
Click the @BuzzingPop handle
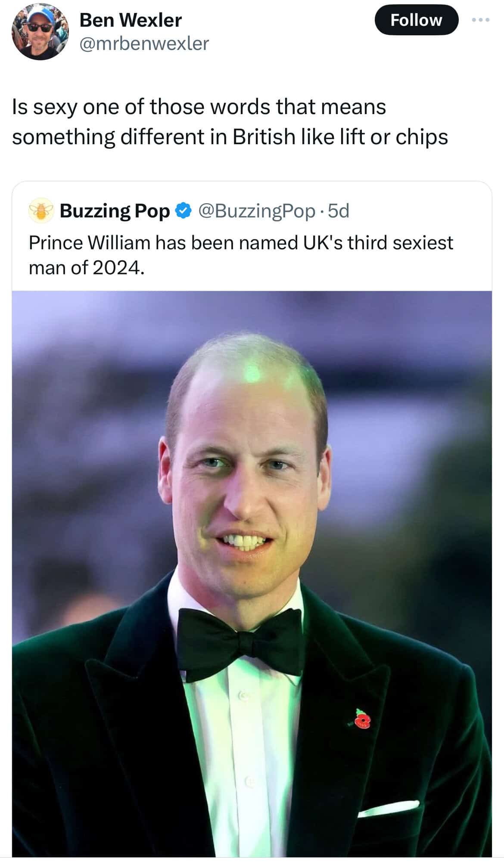(x=257, y=211)
